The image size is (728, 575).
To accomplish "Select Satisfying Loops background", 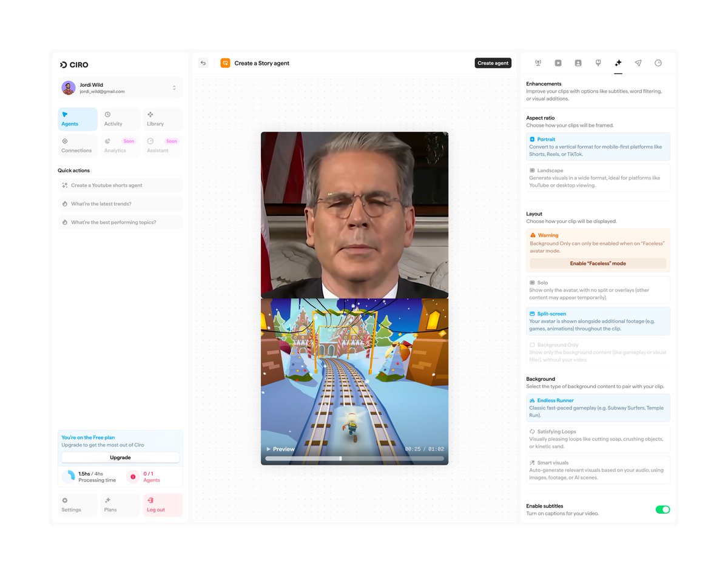I will pos(598,439).
